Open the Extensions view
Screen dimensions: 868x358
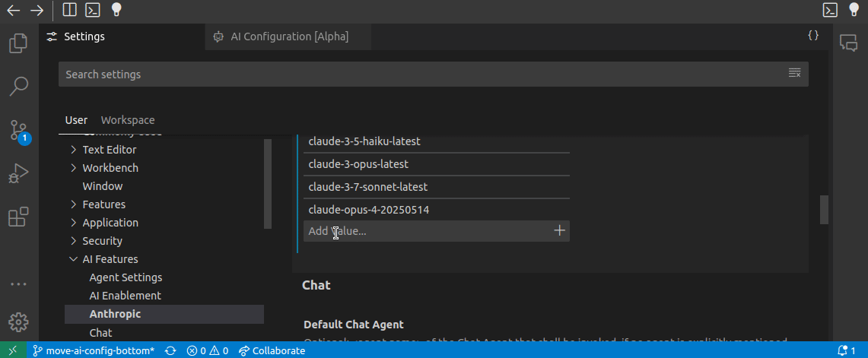(19, 217)
